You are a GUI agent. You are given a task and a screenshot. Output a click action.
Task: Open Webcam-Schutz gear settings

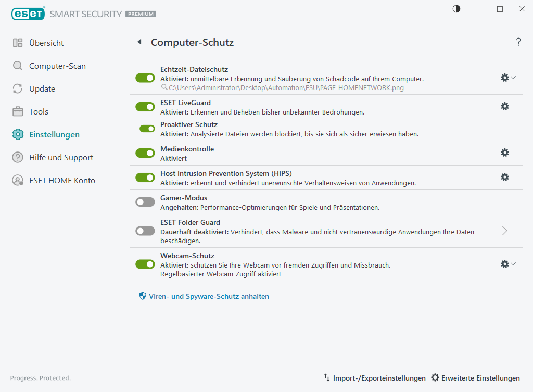point(504,264)
